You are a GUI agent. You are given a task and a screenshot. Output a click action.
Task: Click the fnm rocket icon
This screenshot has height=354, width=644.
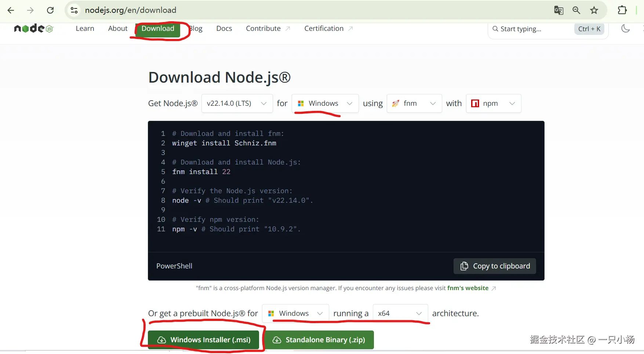tap(396, 104)
